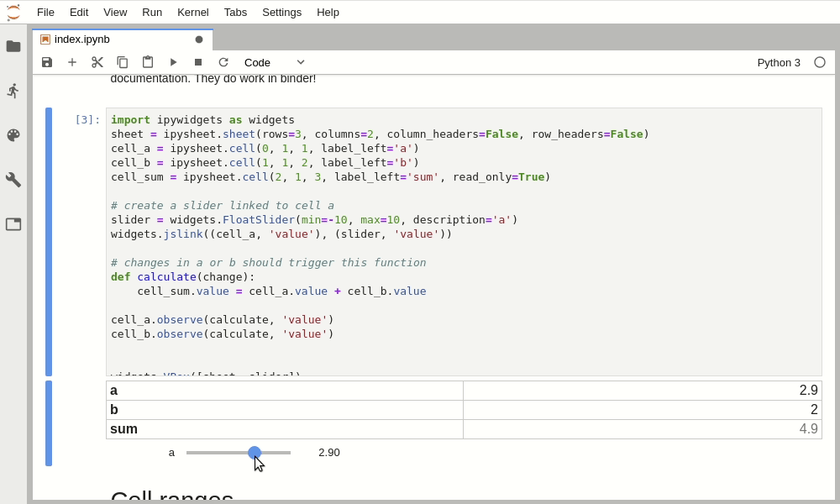Click the comment 'create a slider linked to cell a'
This screenshot has height=504, width=840.
[223, 206]
